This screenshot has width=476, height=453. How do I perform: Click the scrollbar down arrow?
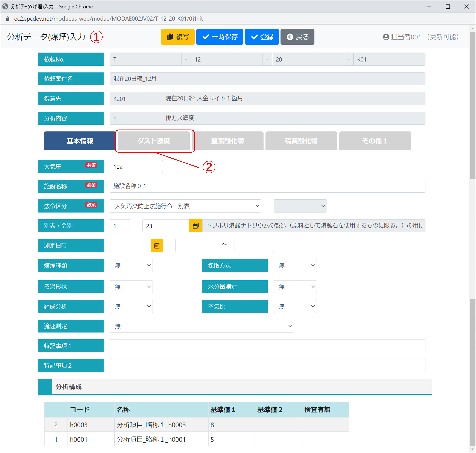pyautogui.click(x=472, y=449)
